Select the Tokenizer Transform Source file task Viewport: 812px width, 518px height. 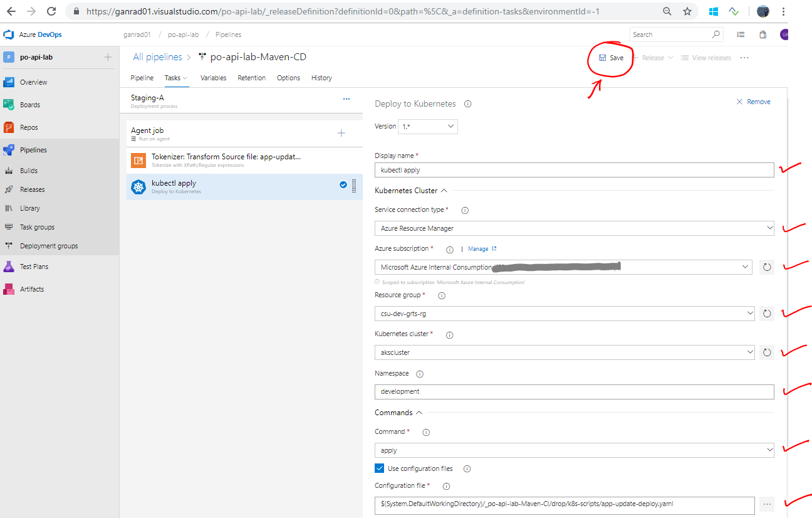click(x=244, y=160)
